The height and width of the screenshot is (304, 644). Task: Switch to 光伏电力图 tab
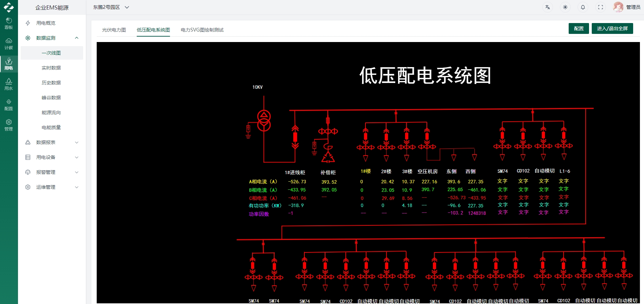pos(114,30)
